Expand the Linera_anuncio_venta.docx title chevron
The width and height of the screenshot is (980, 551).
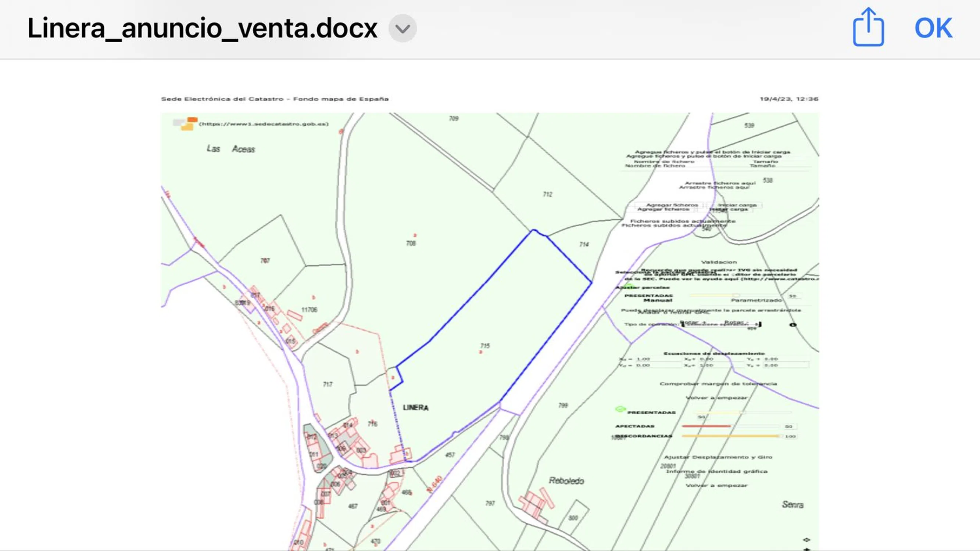pyautogui.click(x=403, y=28)
